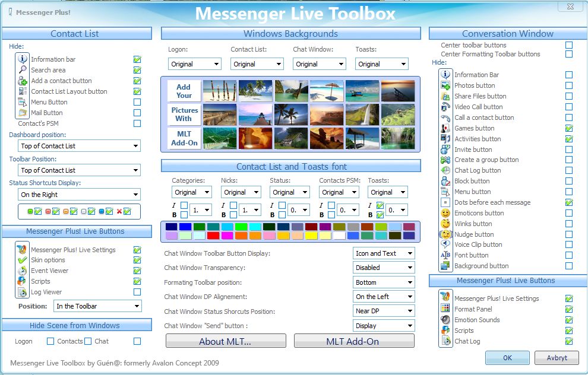Click the Games button icon
588x375 pixels.
point(445,128)
